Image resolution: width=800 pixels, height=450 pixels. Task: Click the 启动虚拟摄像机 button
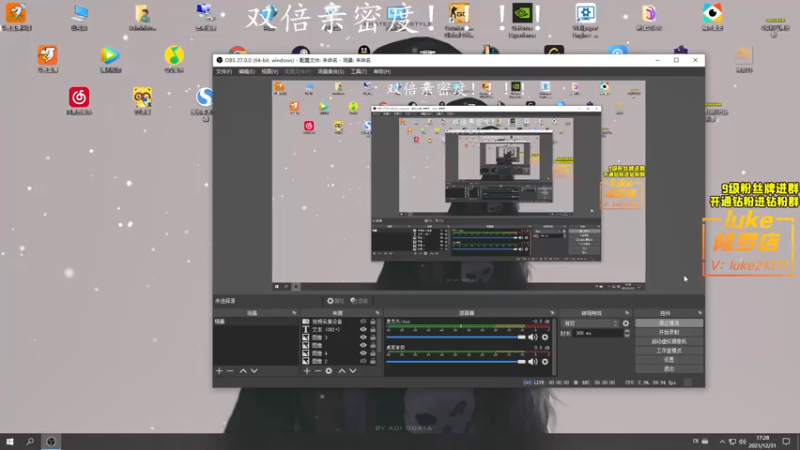(669, 341)
